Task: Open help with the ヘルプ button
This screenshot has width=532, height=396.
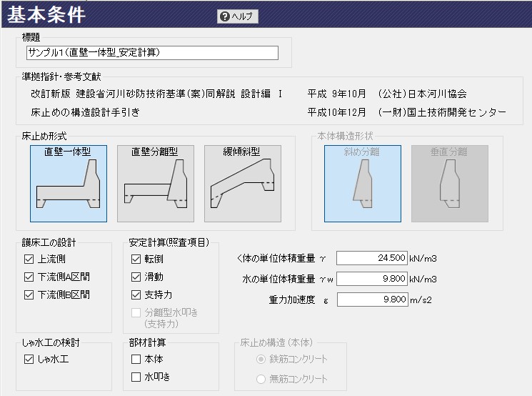Action: click(x=238, y=16)
